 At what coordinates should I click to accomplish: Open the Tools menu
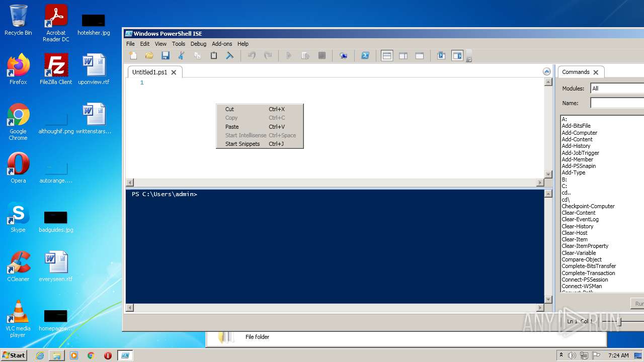[179, 44]
